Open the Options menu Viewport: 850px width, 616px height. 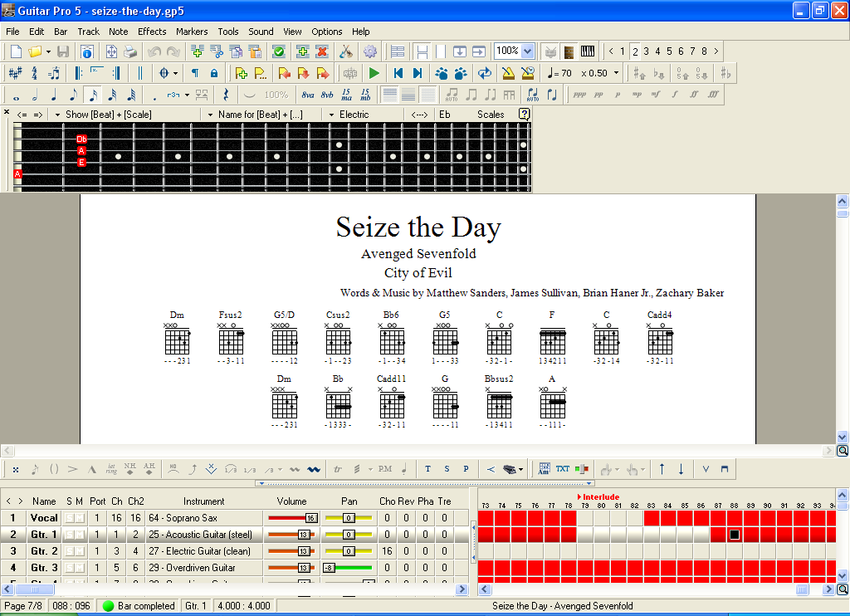[327, 32]
